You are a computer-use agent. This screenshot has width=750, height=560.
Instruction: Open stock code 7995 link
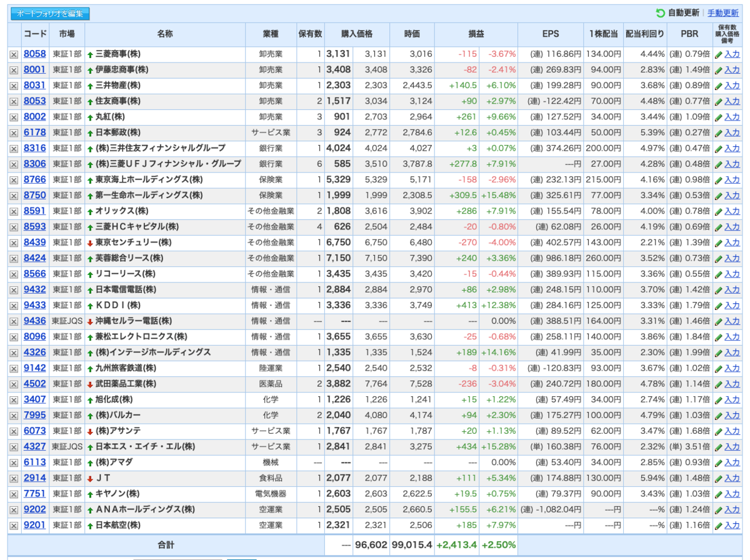[35, 415]
